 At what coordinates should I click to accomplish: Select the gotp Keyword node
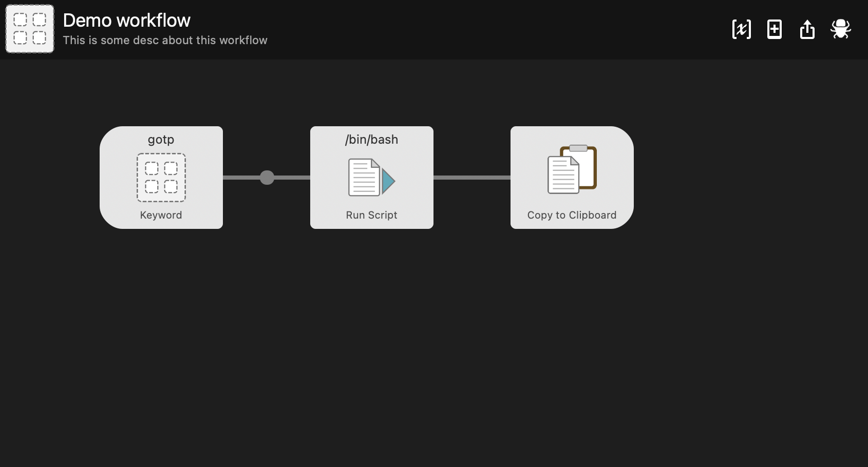161,178
